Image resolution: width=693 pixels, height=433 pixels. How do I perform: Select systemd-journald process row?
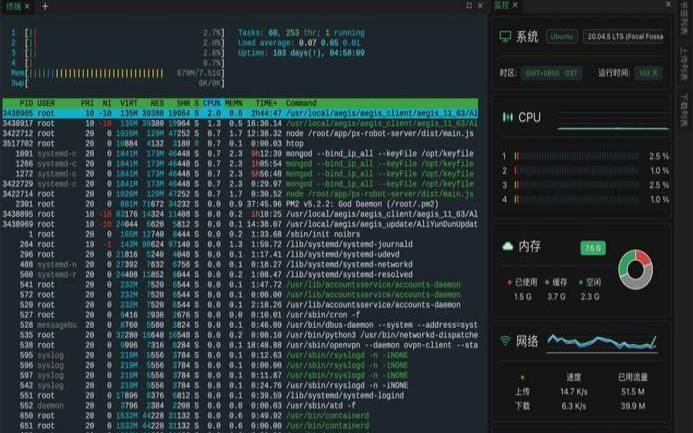(240, 244)
